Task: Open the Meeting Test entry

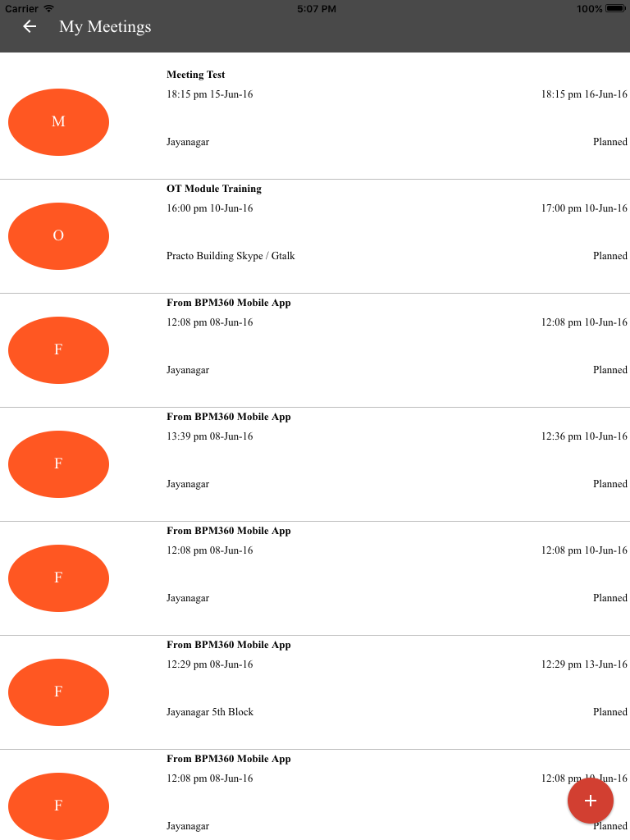Action: coord(196,75)
